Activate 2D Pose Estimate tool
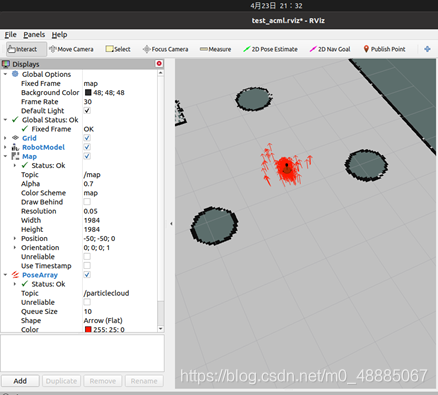Viewport: 438px width, 395px height. coord(270,49)
